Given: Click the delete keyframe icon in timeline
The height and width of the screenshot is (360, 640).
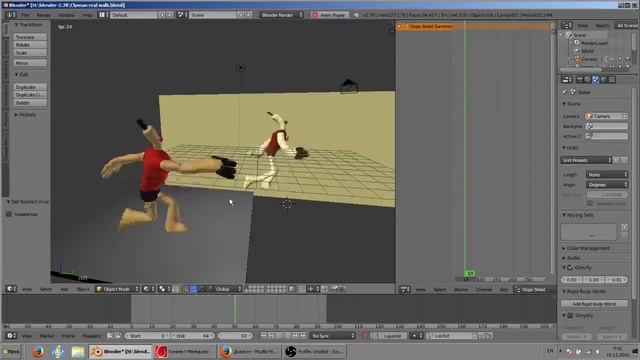Looking at the screenshot, I should pyautogui.click(x=489, y=336).
